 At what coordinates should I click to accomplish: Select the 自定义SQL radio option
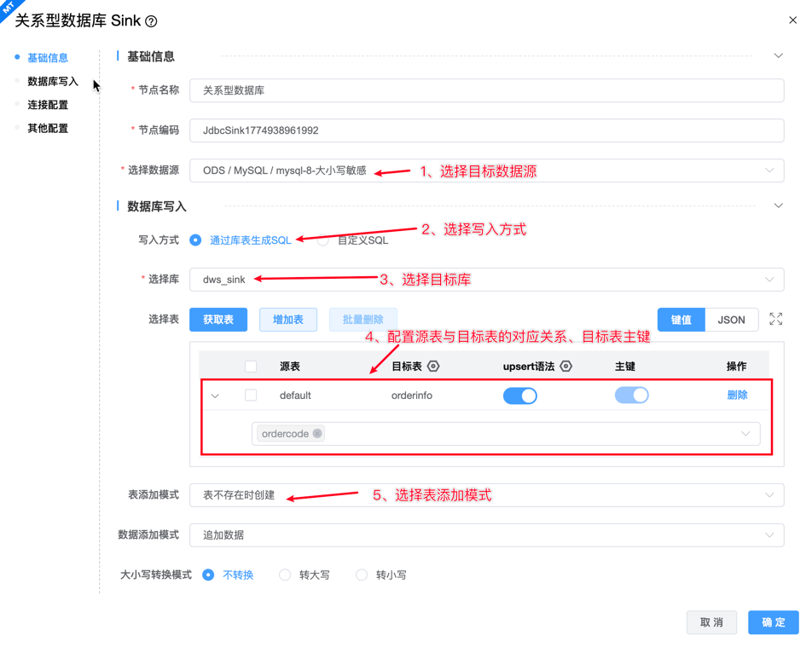point(323,240)
